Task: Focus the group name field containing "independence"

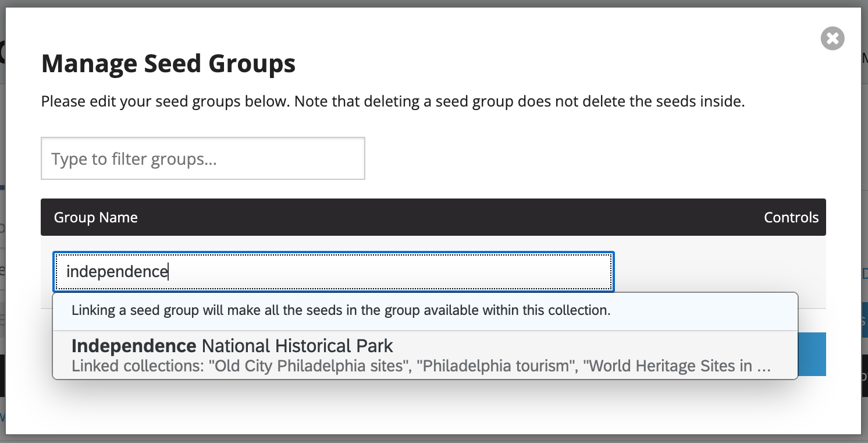Action: coord(333,271)
